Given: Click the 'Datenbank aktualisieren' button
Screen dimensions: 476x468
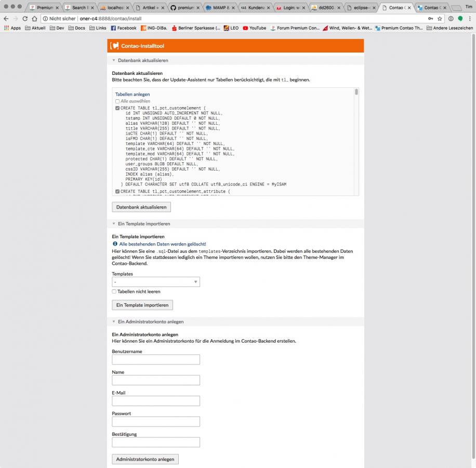Looking at the screenshot, I should coord(141,207).
